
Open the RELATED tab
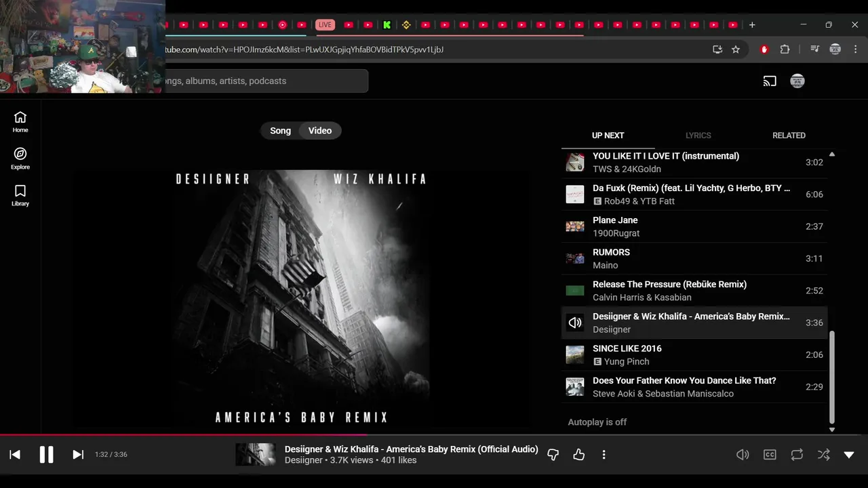pos(789,136)
